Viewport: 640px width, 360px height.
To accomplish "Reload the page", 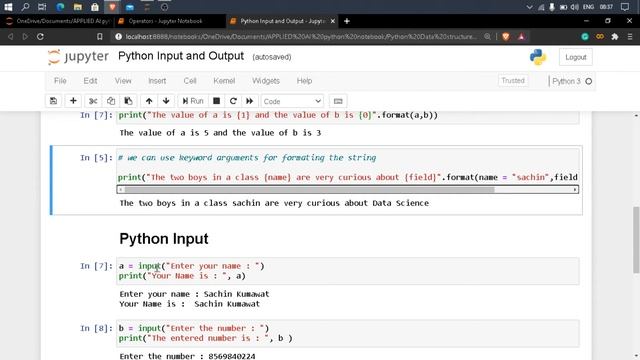I will point(40,36).
